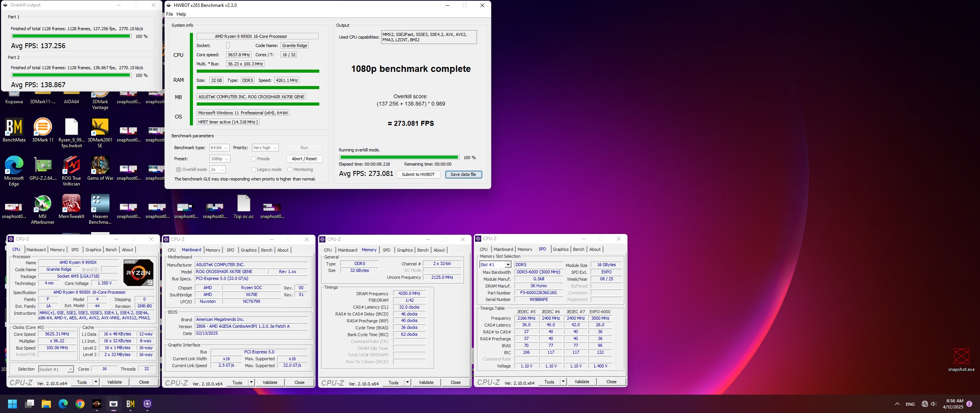The width and height of the screenshot is (980, 413).
Task: Open the Benchmark type 64-bit dropdown
Action: tap(219, 148)
